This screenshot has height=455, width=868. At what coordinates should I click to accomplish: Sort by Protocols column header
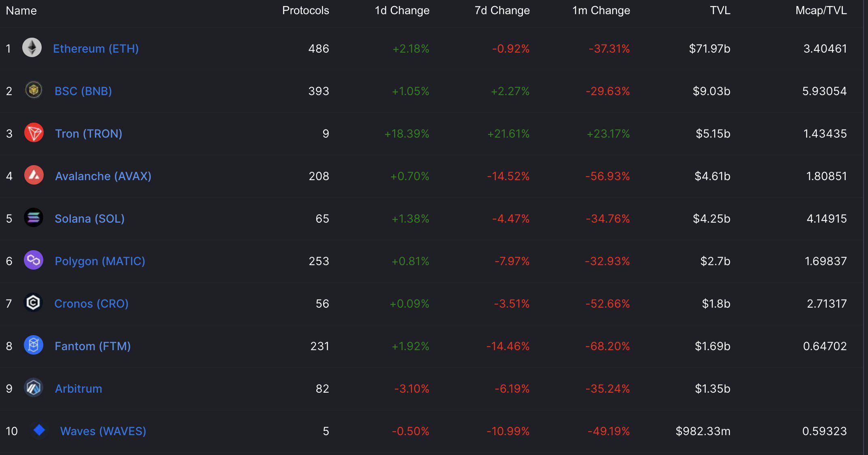click(305, 11)
